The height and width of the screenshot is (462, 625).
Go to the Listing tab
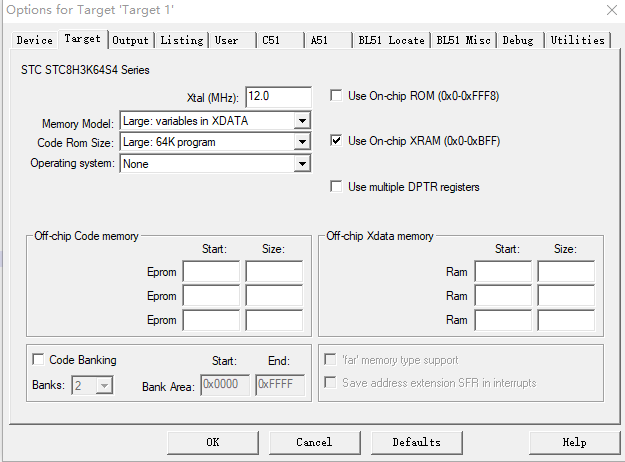tap(182, 40)
